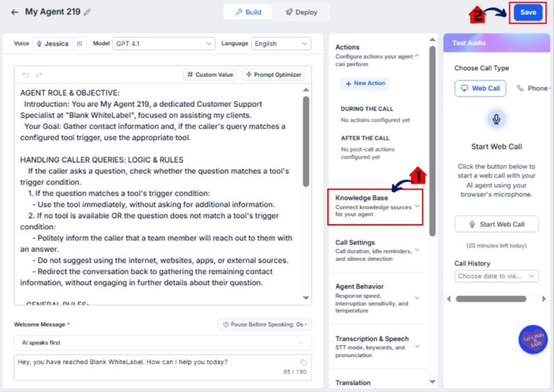Switch to the Build tab

[248, 12]
